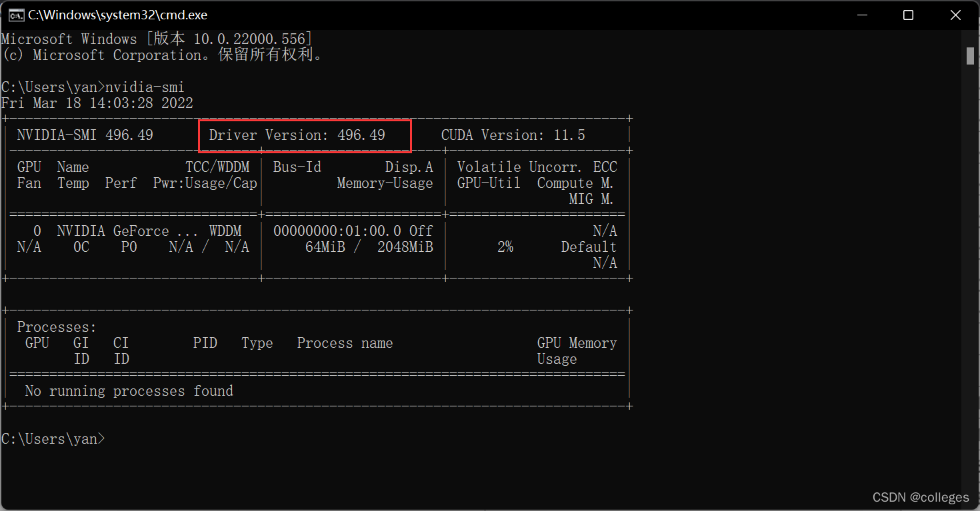This screenshot has height=511, width=980.
Task: Click the 'Disp.A' column header
Action: [x=409, y=167]
